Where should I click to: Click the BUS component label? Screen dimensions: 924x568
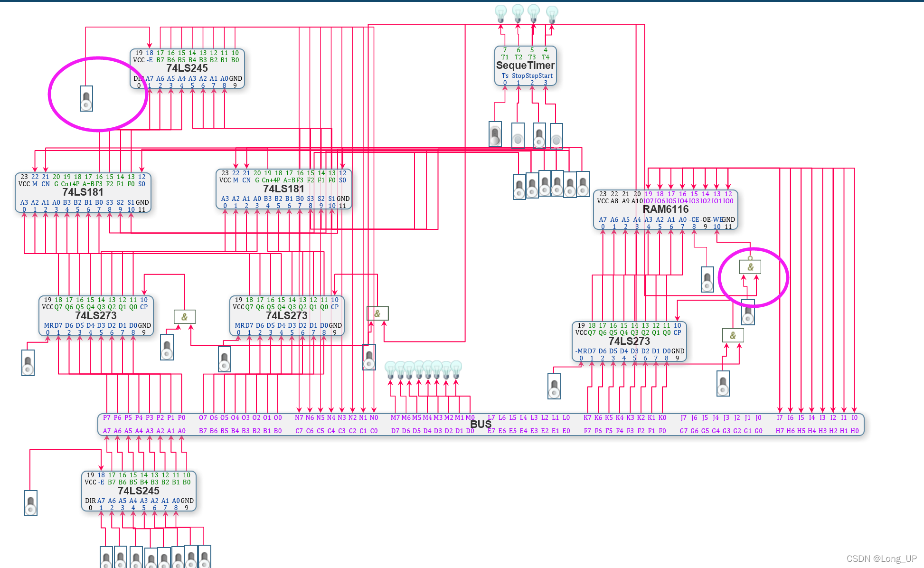pos(481,424)
